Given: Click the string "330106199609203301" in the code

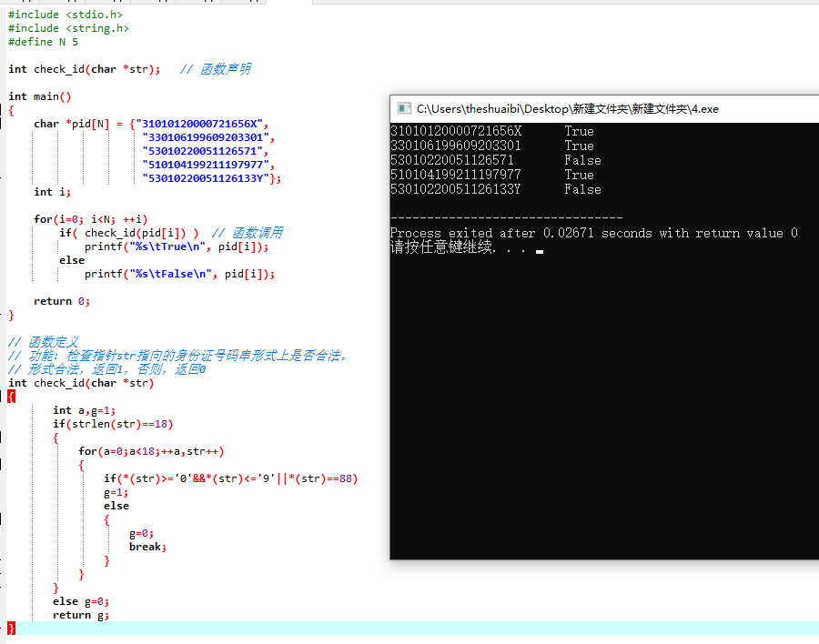Looking at the screenshot, I should [x=206, y=137].
